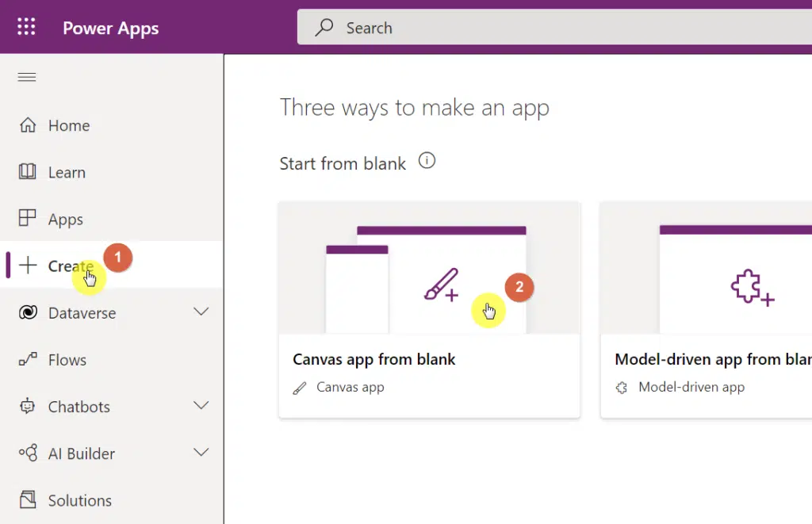Click the small puzzle icon by Model-driven app
The image size is (812, 524).
tap(622, 388)
